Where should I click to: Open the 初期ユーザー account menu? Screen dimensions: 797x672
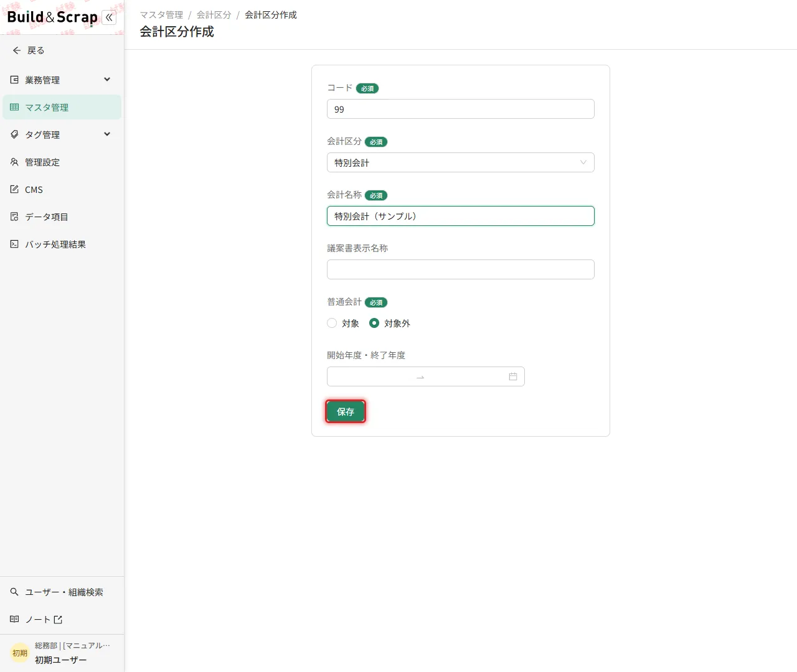(x=62, y=653)
